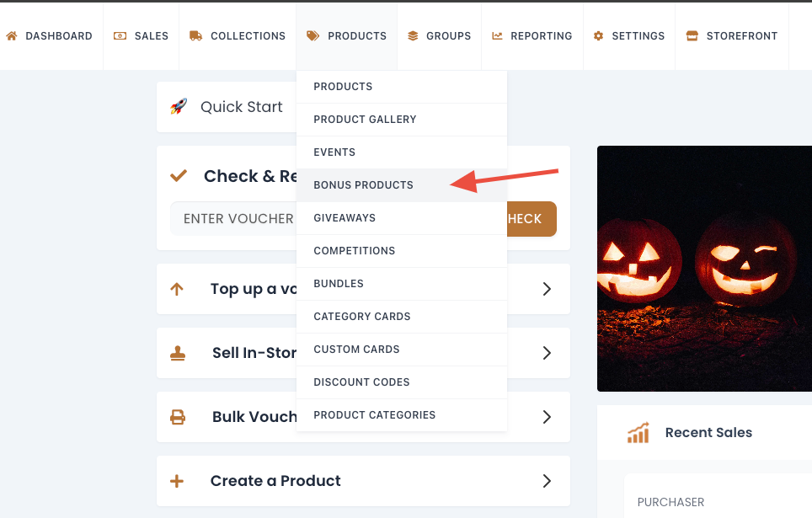Click the Recent Sales bar chart icon

(638, 433)
